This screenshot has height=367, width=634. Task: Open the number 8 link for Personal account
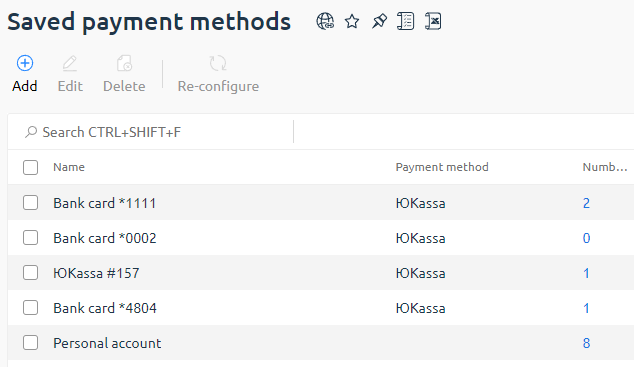click(586, 343)
